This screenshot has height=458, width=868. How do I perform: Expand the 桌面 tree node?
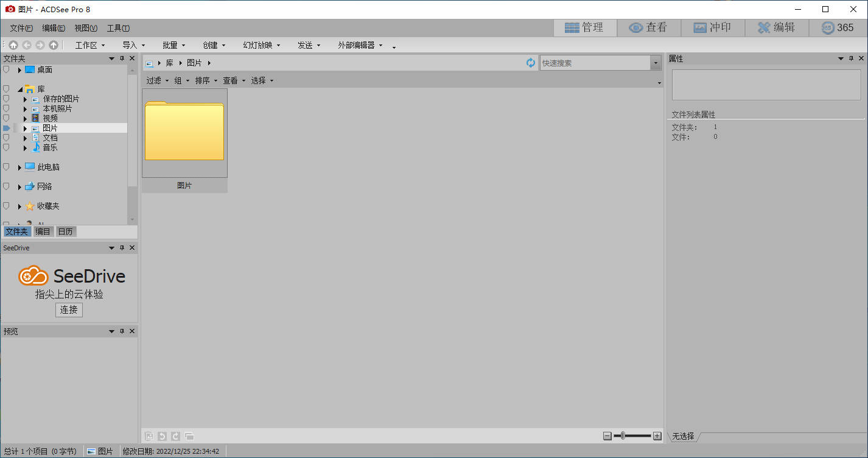(19, 70)
